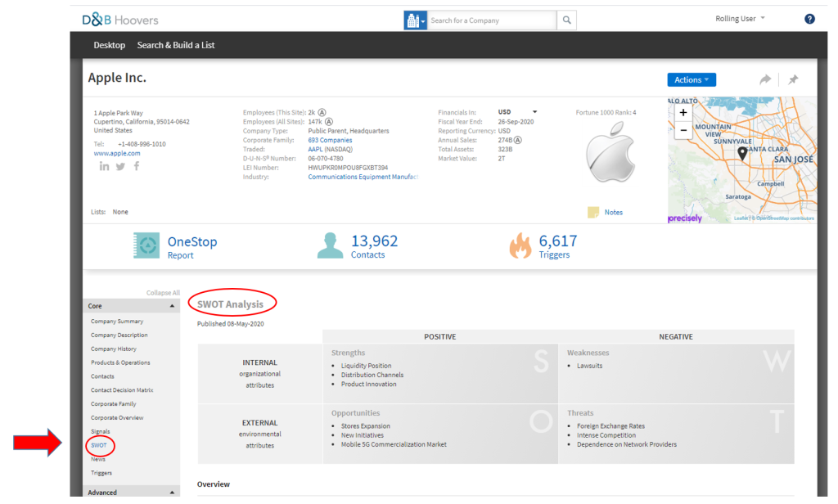Click the Foreign Exchange Rates threat
838x504 pixels.
tap(610, 426)
